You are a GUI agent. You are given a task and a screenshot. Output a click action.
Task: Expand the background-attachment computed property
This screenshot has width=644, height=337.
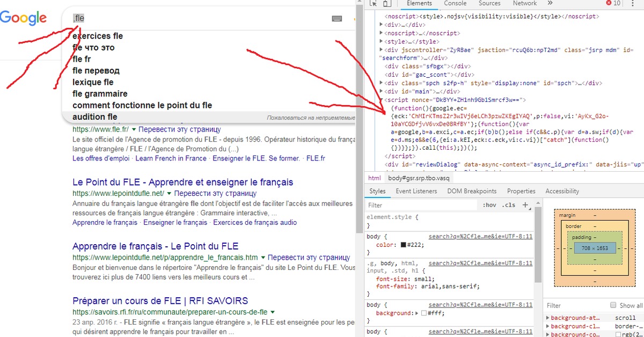tap(547, 318)
